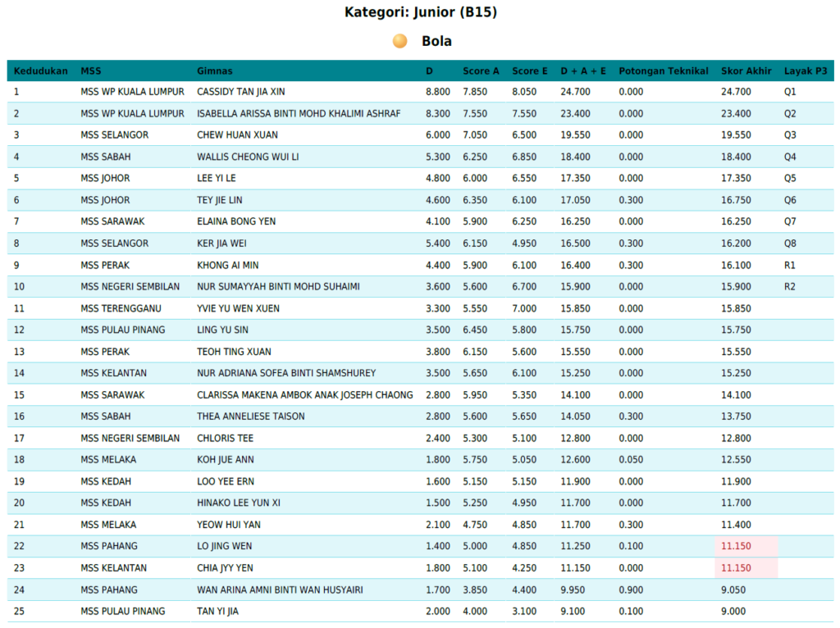Click the highlighted 11.150 score for Chia Jyy Yen
Screen dimensions: 840x628
pos(736,568)
